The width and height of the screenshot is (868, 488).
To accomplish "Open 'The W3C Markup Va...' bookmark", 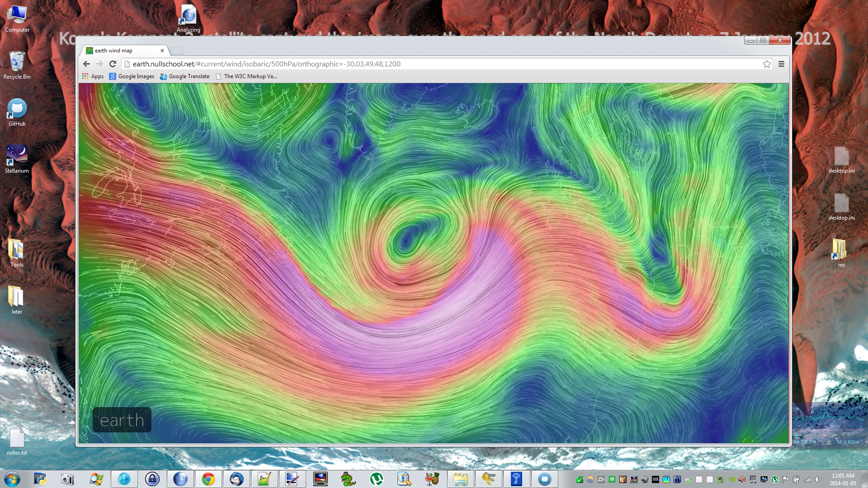I will pyautogui.click(x=246, y=76).
